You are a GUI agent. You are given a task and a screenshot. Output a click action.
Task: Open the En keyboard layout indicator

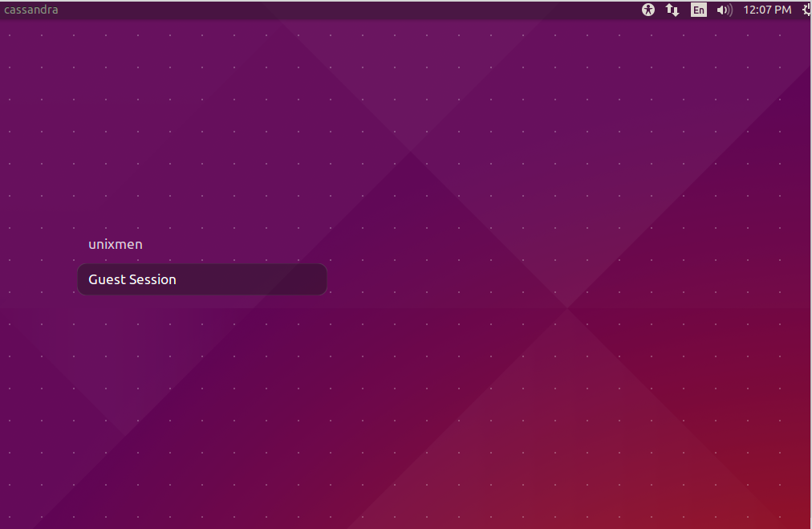pos(698,10)
